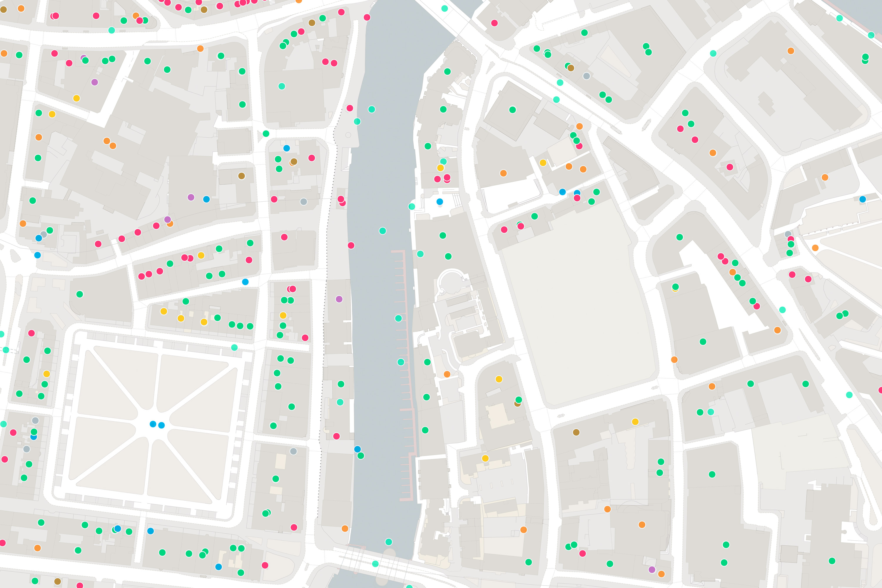
Task: Click lone green dot in square building
Action: tap(513, 109)
